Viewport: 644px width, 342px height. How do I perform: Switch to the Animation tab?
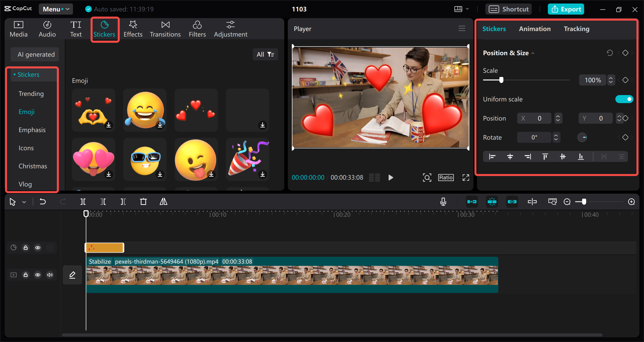point(535,29)
